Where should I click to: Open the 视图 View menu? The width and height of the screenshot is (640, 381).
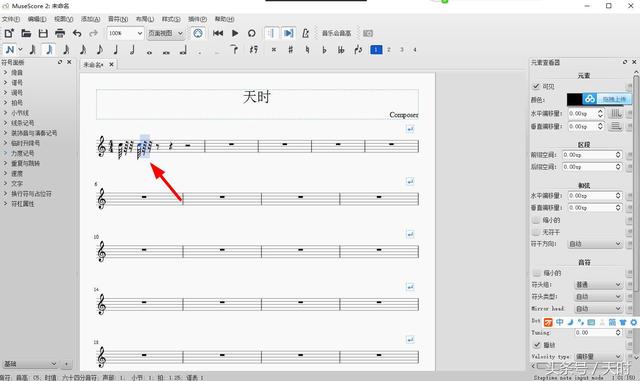(63, 19)
